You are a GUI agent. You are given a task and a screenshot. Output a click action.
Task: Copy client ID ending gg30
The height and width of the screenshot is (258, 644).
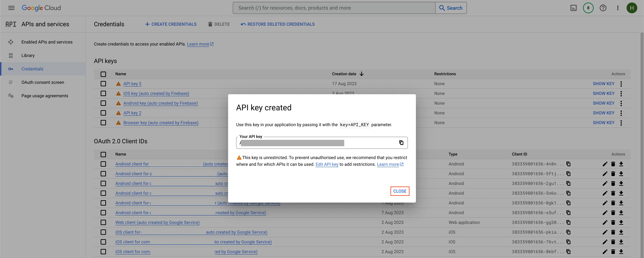point(568,222)
